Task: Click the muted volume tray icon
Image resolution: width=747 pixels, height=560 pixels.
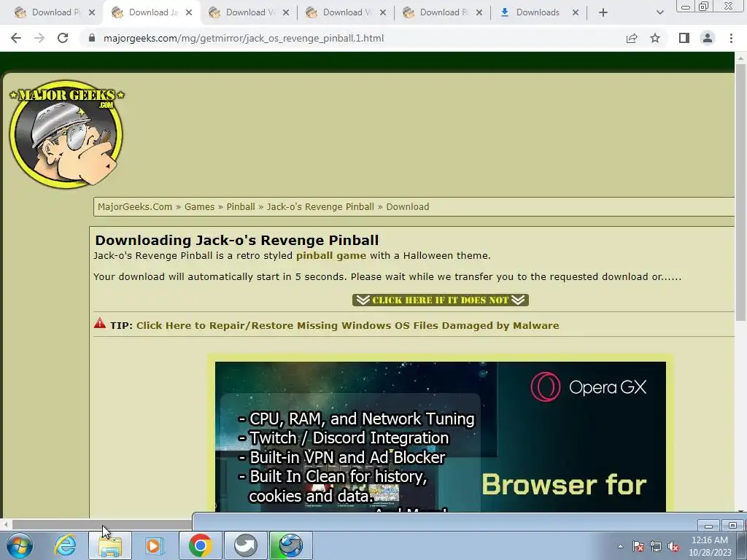Action: point(673,546)
